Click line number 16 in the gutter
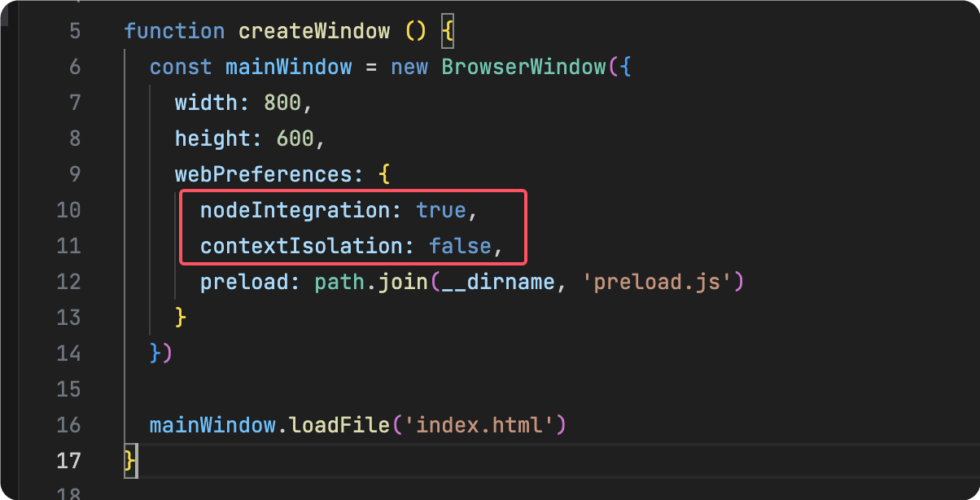Screen dimensions: 980x500 point(69,424)
